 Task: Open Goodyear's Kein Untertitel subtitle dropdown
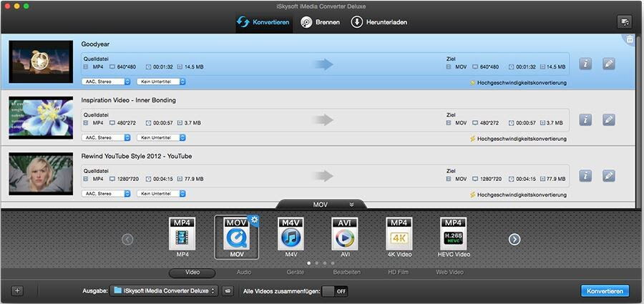[x=161, y=82]
